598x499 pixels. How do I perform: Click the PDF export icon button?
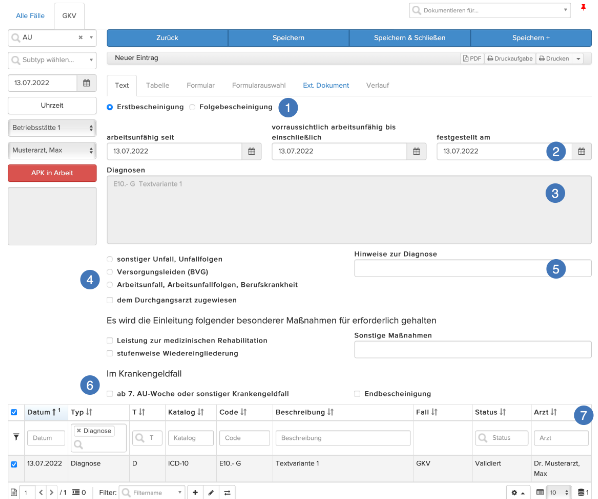click(472, 59)
